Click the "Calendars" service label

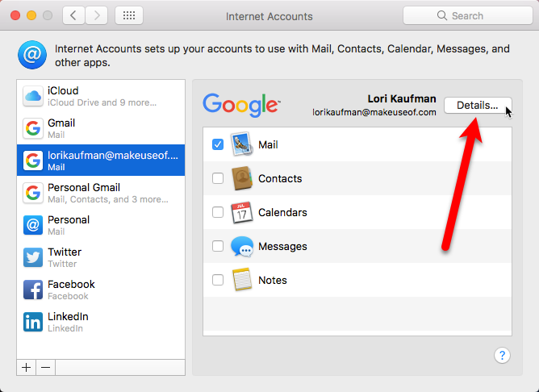(282, 212)
